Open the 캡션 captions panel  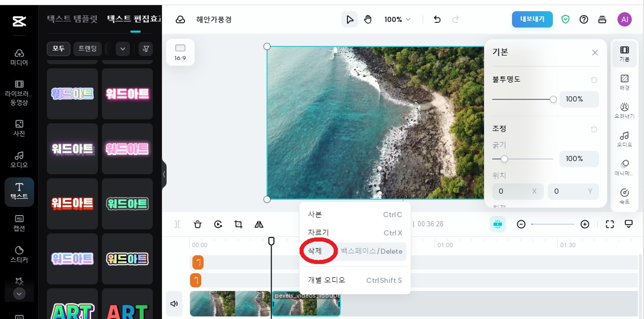[x=19, y=223]
